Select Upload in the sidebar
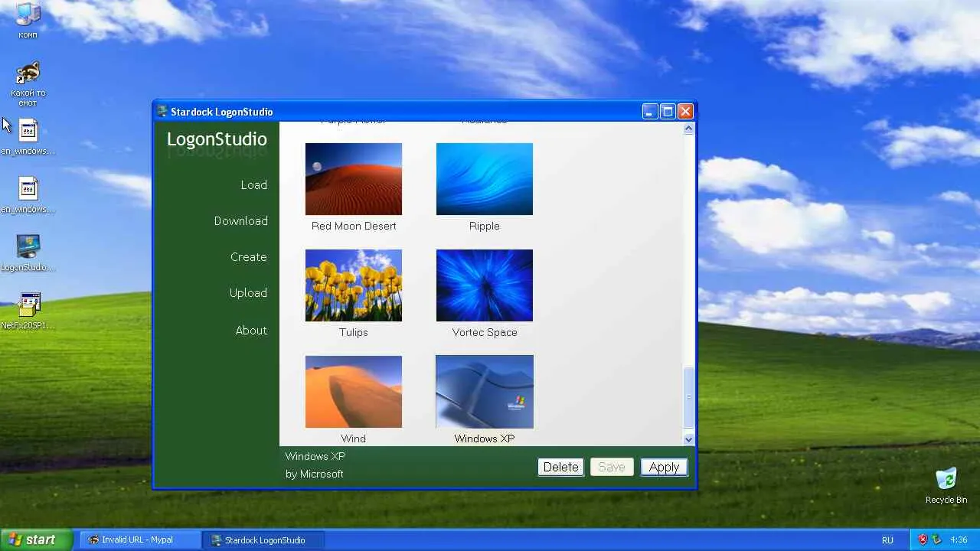 pos(249,293)
